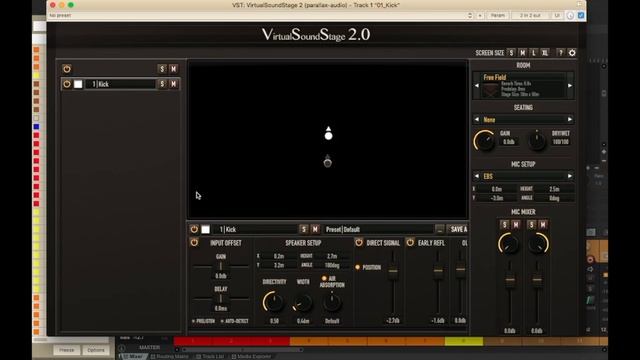Click the Save A button
The height and width of the screenshot is (360, 640).
[458, 229]
